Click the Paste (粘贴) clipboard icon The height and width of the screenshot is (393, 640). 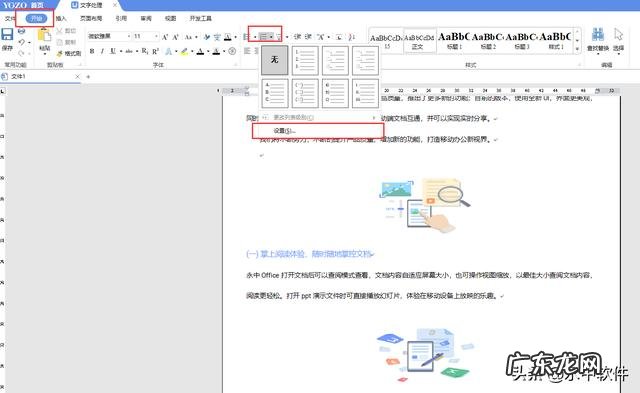[x=44, y=35]
